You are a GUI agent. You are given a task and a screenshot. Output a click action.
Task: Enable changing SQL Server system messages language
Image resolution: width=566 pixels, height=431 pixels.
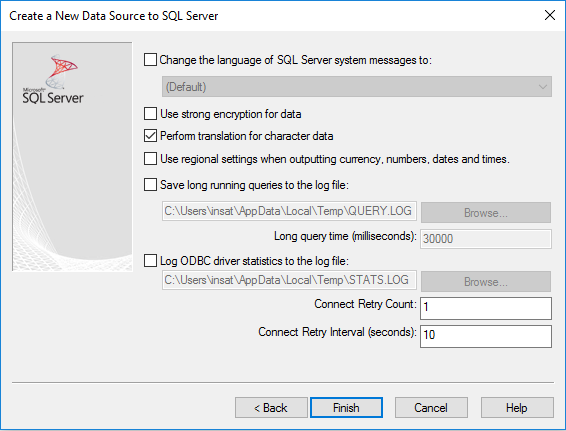[x=150, y=60]
